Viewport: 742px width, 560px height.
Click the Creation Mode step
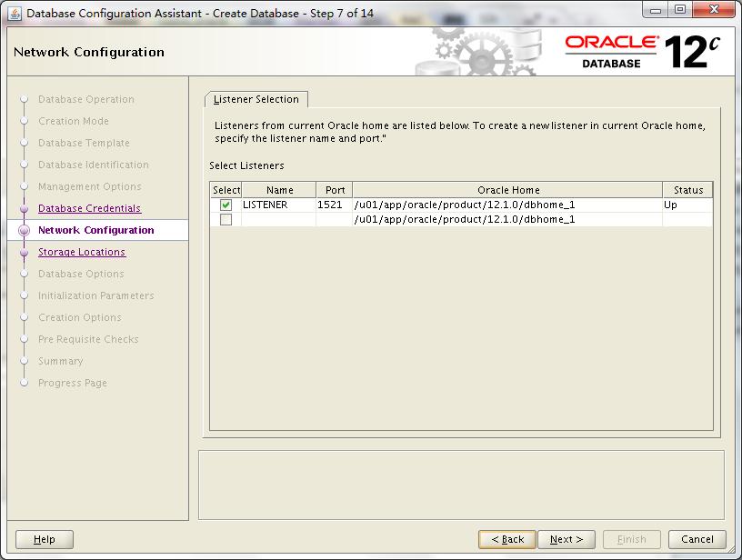pos(74,121)
